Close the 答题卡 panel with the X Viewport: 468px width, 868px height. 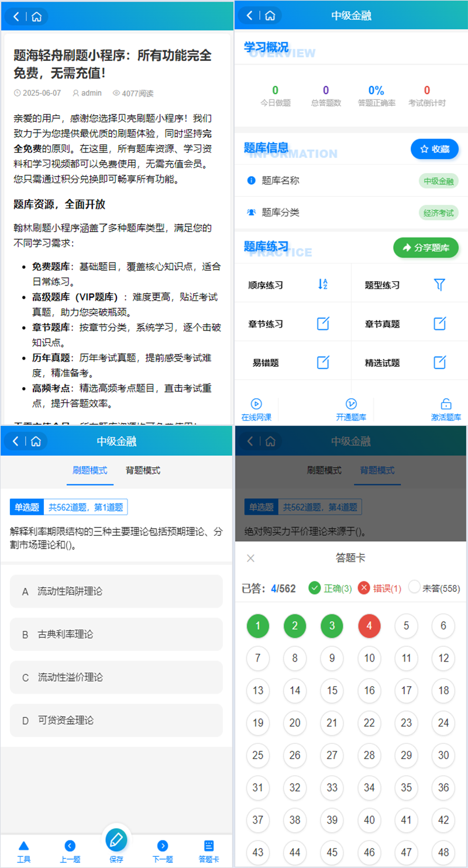(x=251, y=558)
